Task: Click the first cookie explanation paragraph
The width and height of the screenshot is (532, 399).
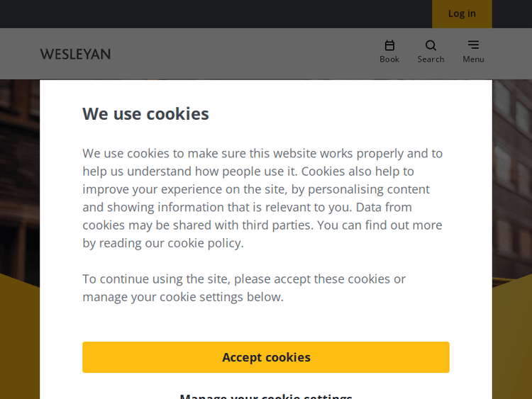Action: pos(262,198)
